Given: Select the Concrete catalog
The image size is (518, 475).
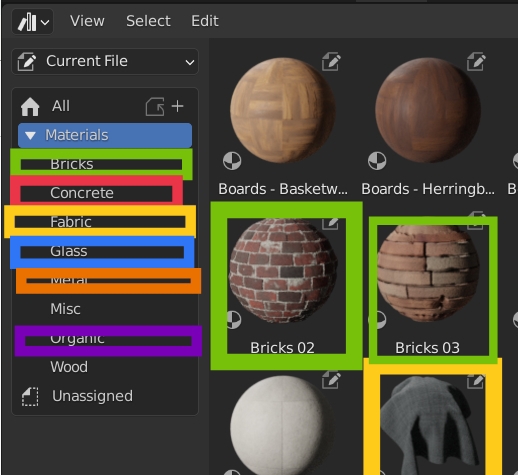Looking at the screenshot, I should coord(105,193).
